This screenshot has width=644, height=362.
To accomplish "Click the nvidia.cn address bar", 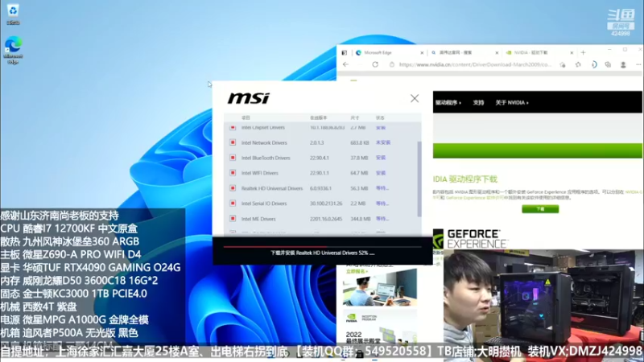I will pyautogui.click(x=475, y=65).
